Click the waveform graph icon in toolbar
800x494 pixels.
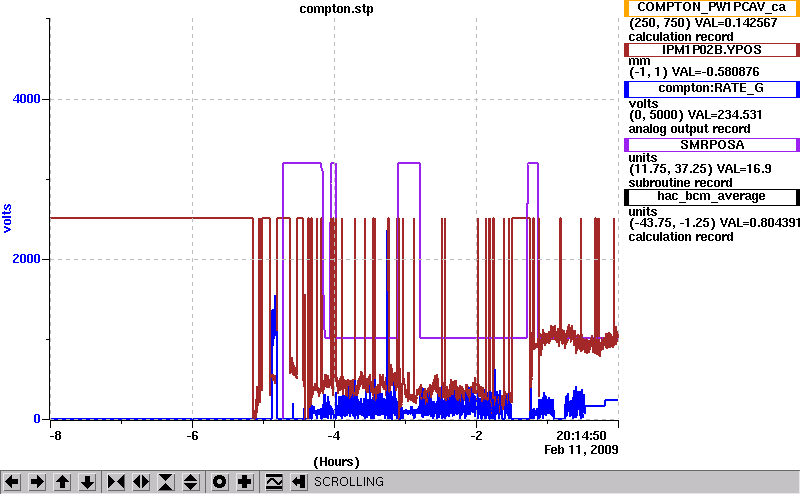click(274, 482)
